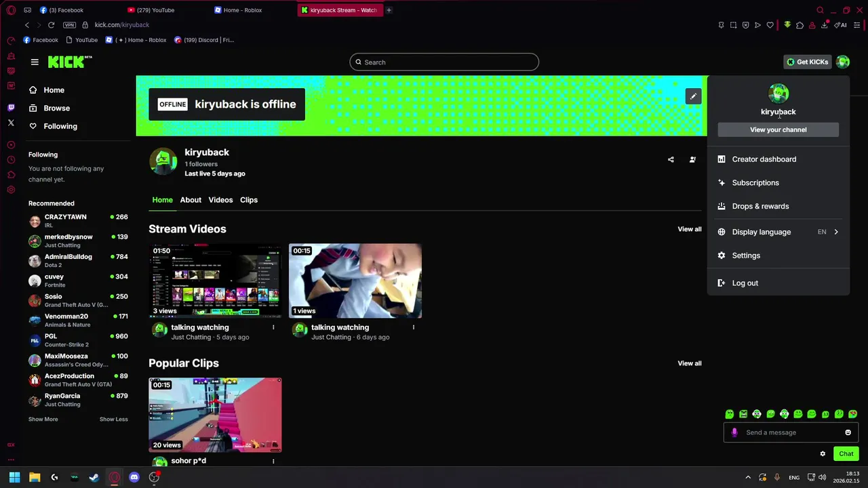The image size is (868, 488).
Task: Open the Opera AI assistant
Action: (841, 25)
